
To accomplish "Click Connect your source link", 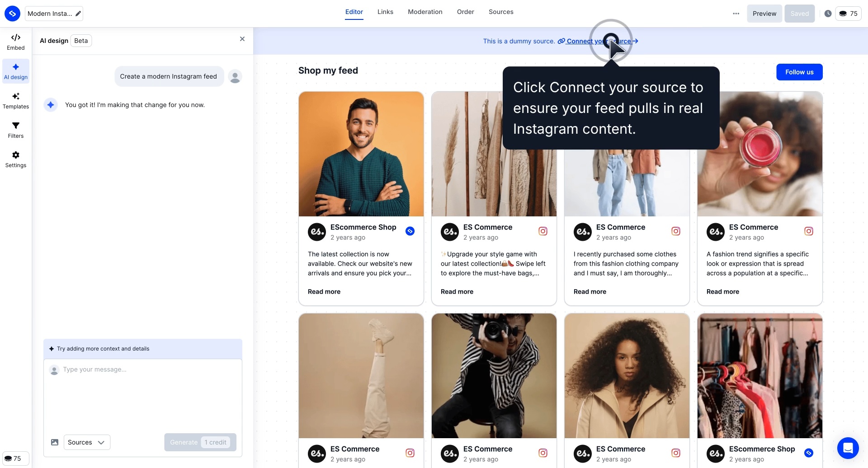I will (599, 41).
